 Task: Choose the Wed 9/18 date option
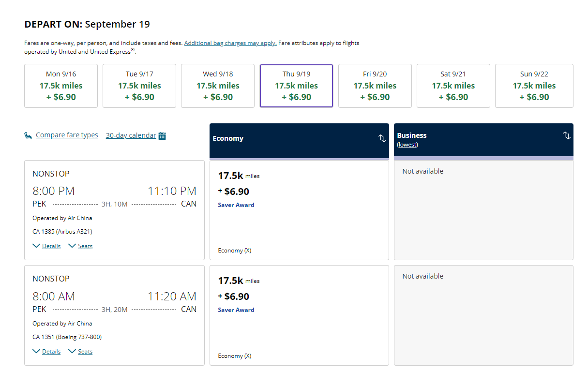218,86
